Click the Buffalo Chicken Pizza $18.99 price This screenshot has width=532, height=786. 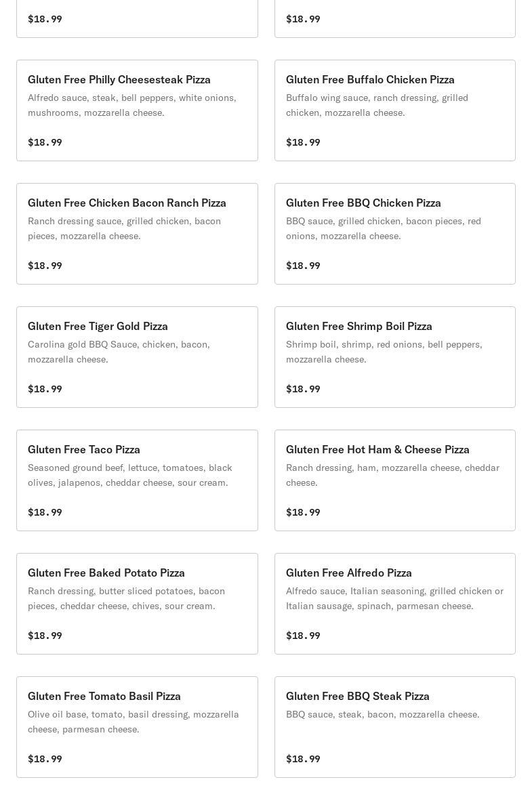click(x=303, y=142)
